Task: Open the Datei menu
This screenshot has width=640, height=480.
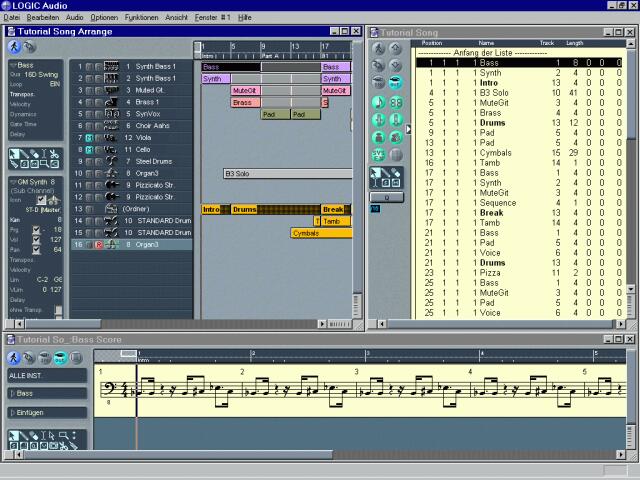Action: 11,18
